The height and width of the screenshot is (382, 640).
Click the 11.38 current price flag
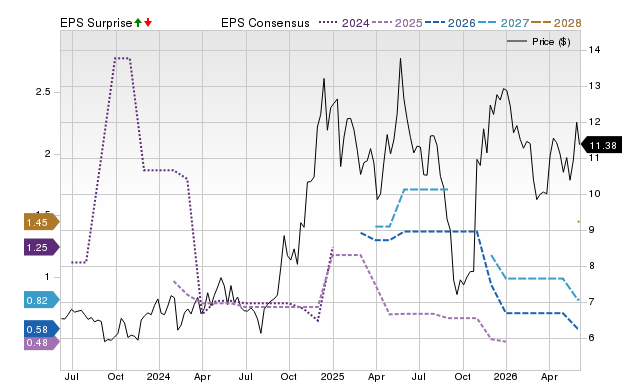[601, 145]
